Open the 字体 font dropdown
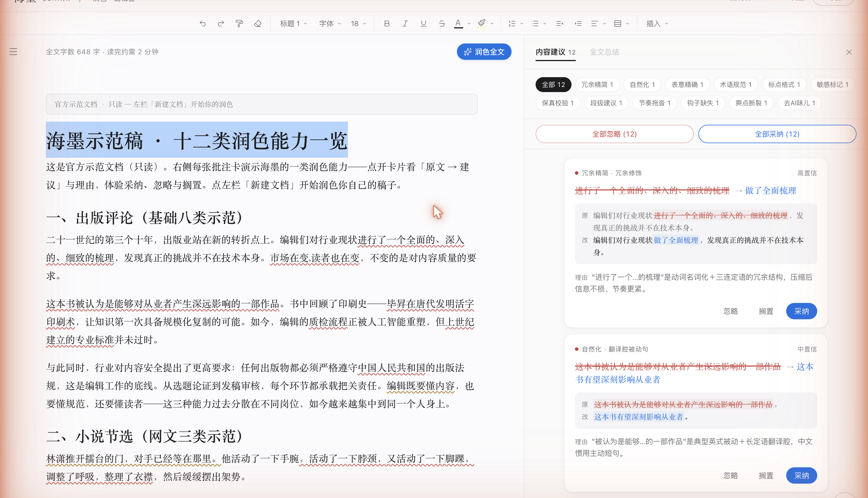Viewport: 868px width, 498px height. (330, 24)
